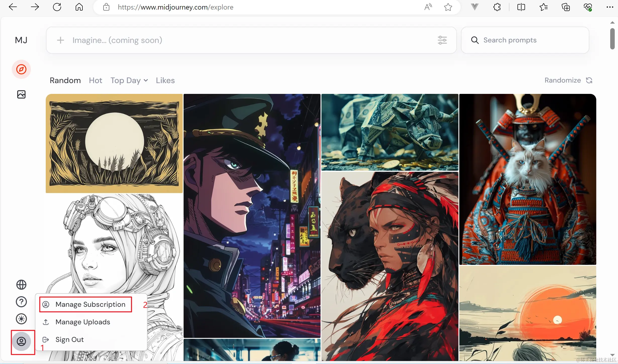Click the MJ logo link
The width and height of the screenshot is (618, 364).
tap(21, 40)
